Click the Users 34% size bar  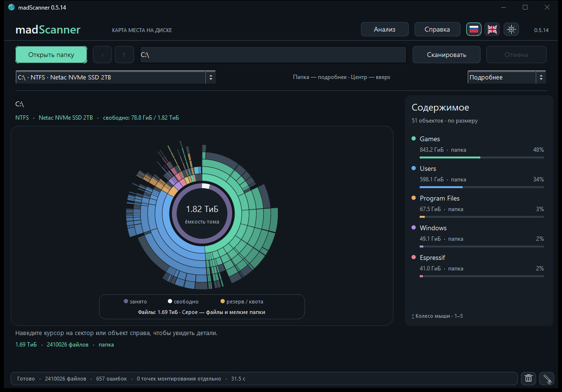click(x=482, y=187)
